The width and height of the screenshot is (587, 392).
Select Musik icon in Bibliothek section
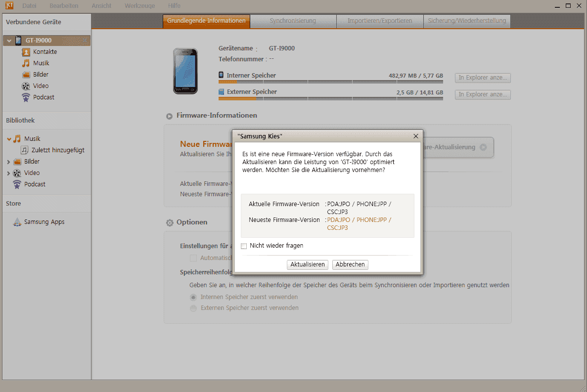pos(17,139)
